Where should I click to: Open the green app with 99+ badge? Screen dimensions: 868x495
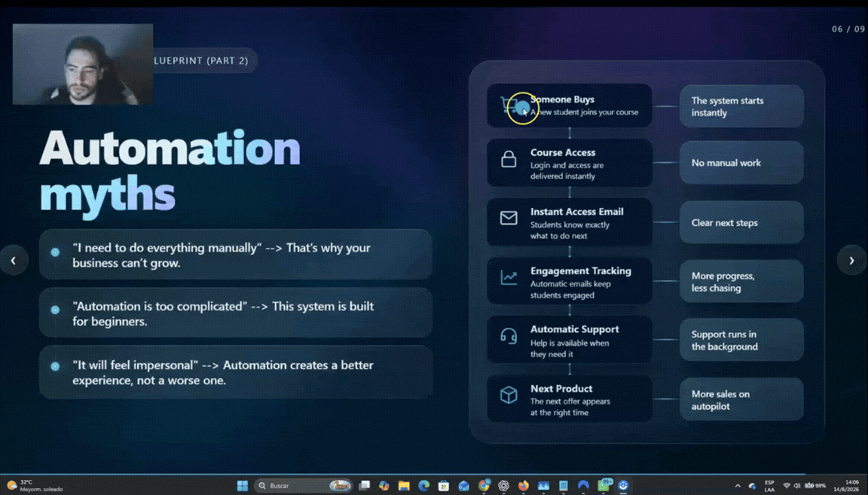tap(604, 486)
